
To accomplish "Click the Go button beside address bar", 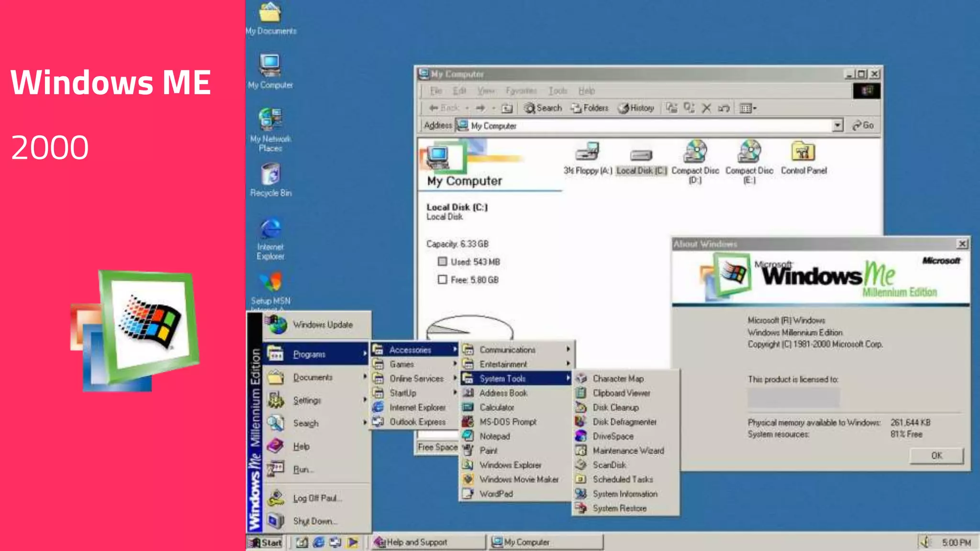I will pos(863,125).
